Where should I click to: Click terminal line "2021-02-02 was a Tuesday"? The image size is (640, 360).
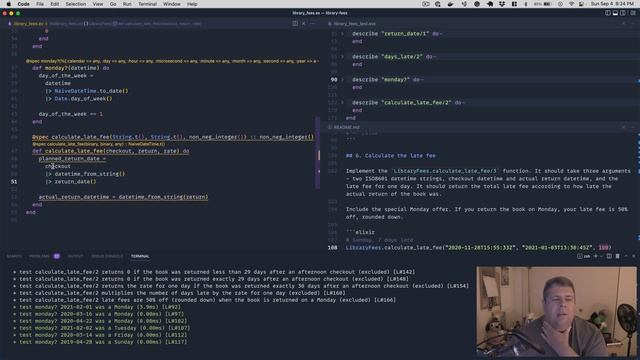101,328
